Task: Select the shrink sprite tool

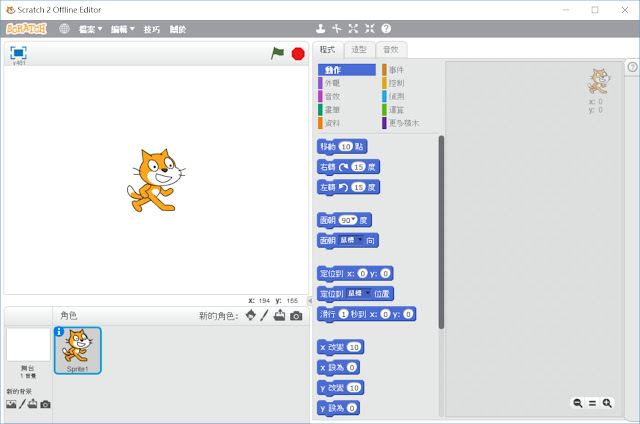Action: [369, 29]
